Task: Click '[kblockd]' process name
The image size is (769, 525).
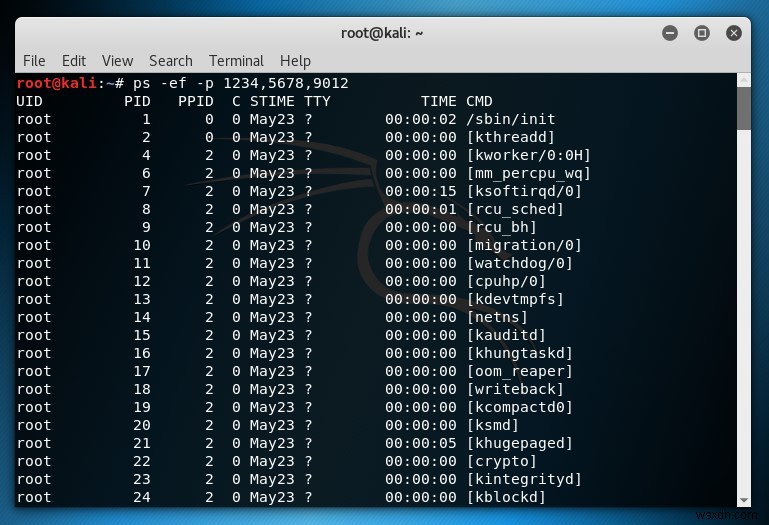Action: point(506,498)
